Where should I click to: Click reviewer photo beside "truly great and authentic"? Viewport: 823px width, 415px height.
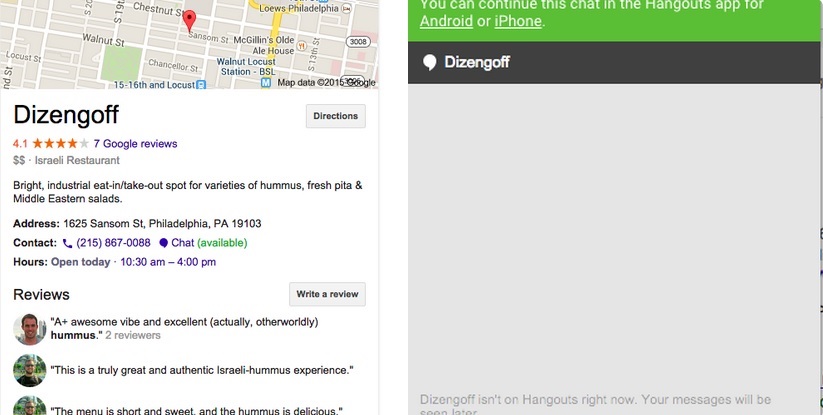pos(29,370)
